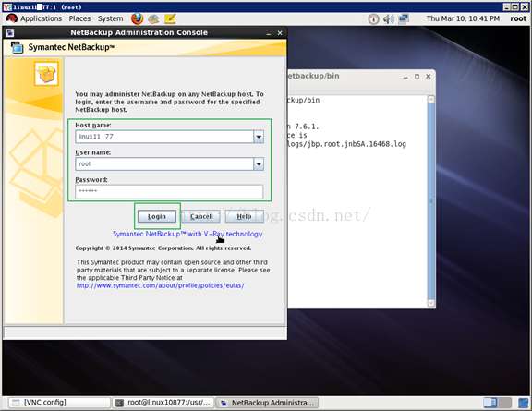
Task: Click into the Password field
Action: coord(169,191)
